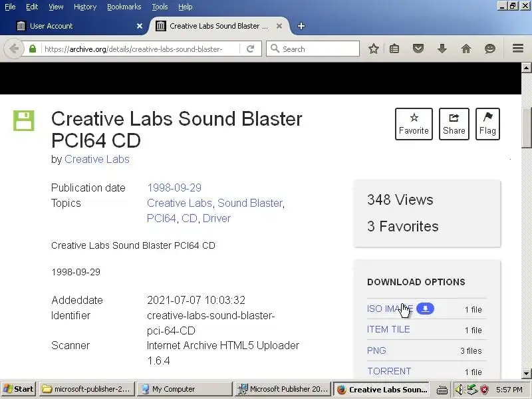Click the scrollbar up arrow
This screenshot has width=532, height=399.
[526, 68]
